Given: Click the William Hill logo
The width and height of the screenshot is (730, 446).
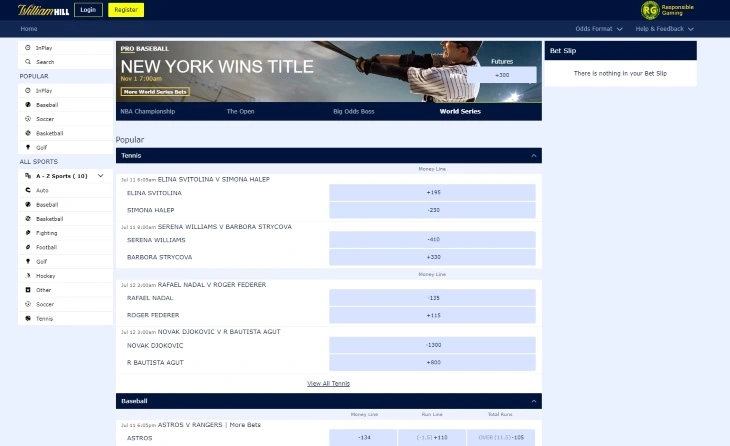Looking at the screenshot, I should point(43,10).
